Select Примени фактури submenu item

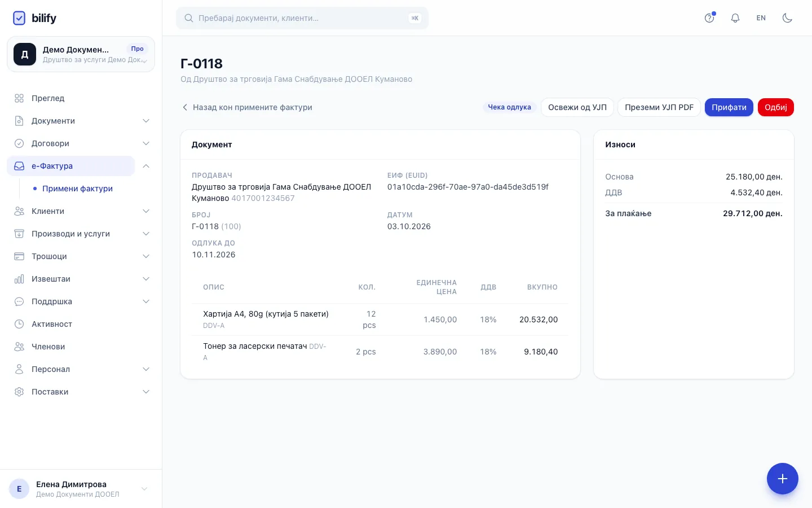point(77,189)
